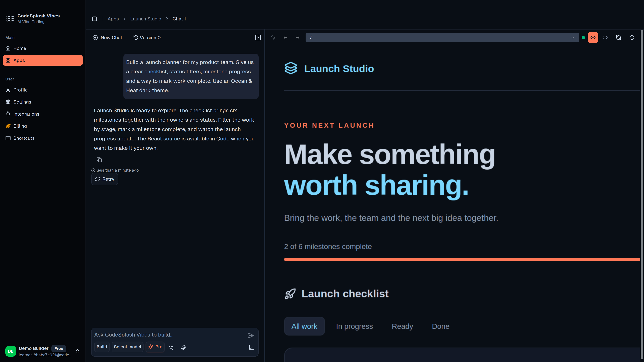Viewport: 644px width, 362px height.
Task: Select the All work filter tab
Action: (304, 326)
